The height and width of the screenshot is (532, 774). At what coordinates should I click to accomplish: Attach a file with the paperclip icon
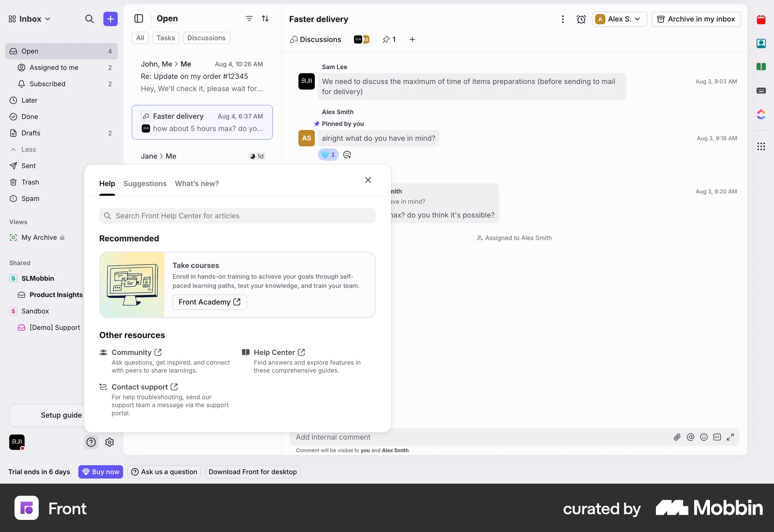pyautogui.click(x=677, y=437)
